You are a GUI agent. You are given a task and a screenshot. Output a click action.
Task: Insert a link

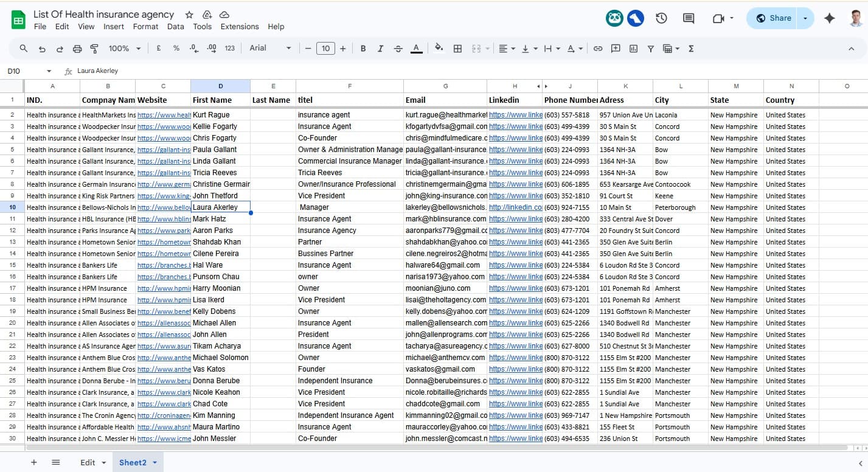(598, 49)
